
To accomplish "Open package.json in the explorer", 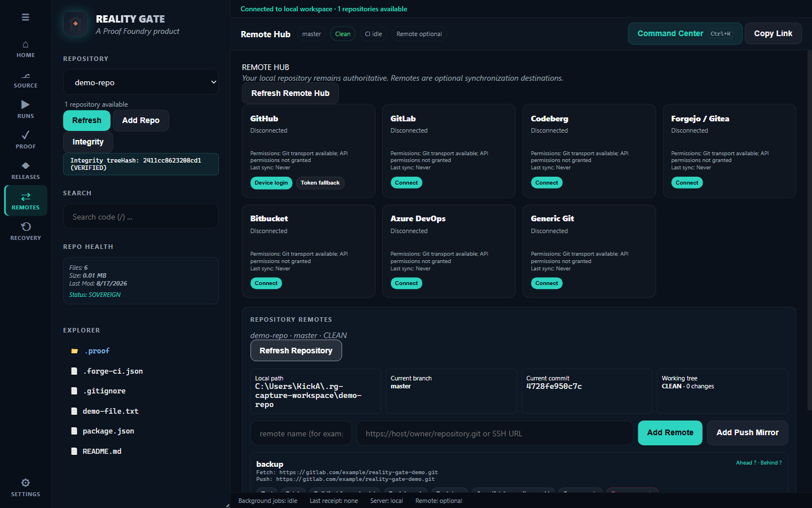I will coord(108,431).
